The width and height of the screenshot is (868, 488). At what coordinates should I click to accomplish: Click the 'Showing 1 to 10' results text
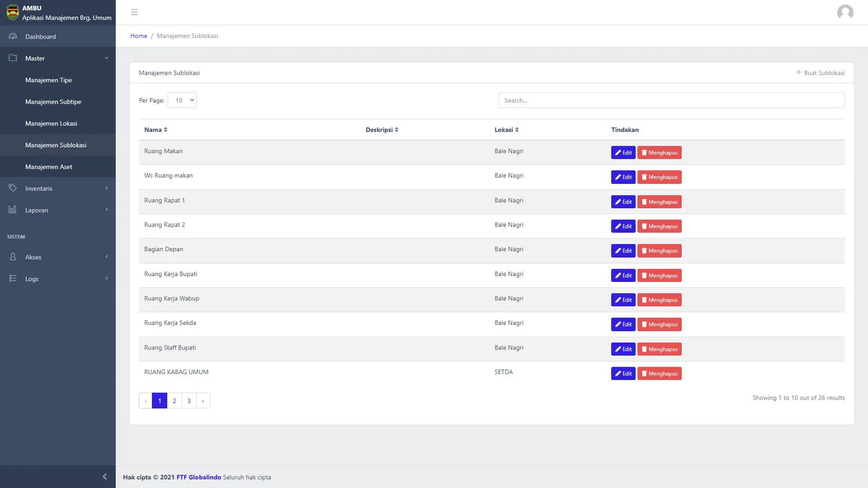point(799,398)
